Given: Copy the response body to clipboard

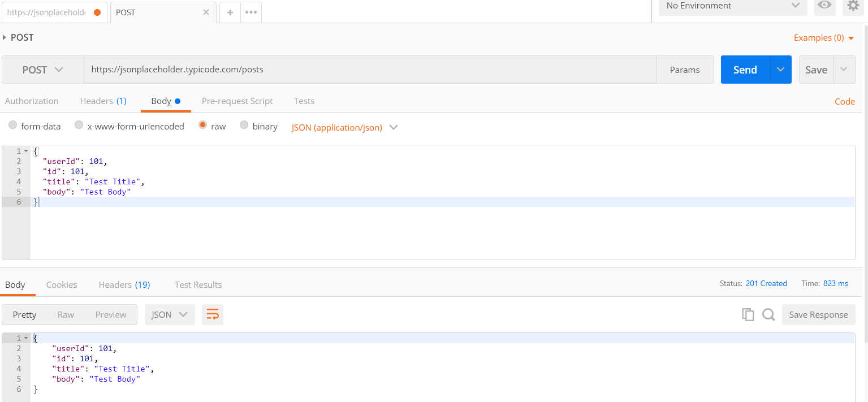Looking at the screenshot, I should pyautogui.click(x=748, y=314).
